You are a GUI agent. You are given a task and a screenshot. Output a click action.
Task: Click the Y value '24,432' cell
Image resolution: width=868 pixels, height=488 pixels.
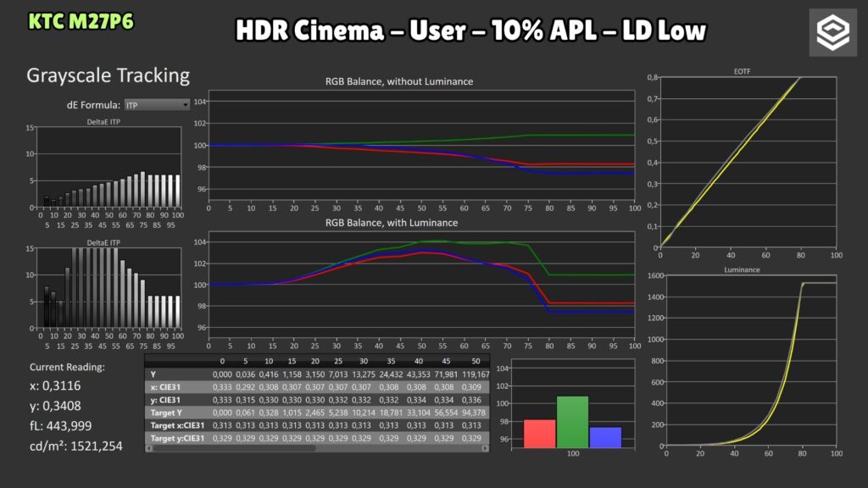point(391,374)
